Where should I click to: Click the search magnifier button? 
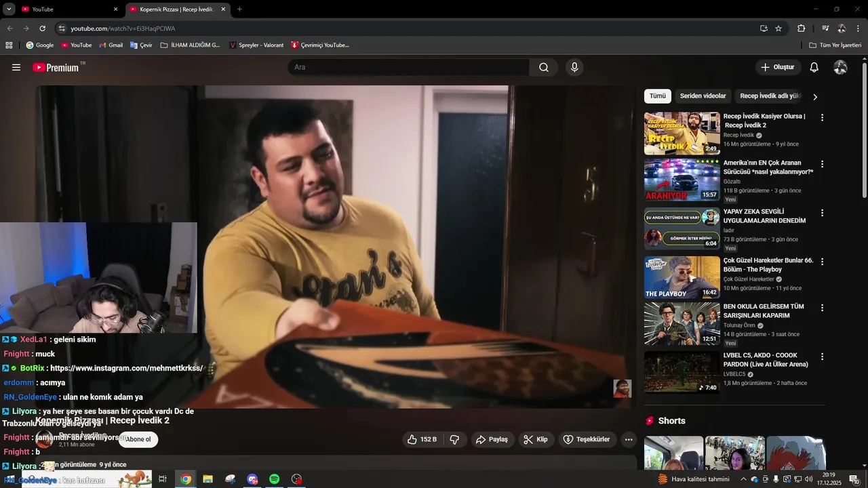544,67
